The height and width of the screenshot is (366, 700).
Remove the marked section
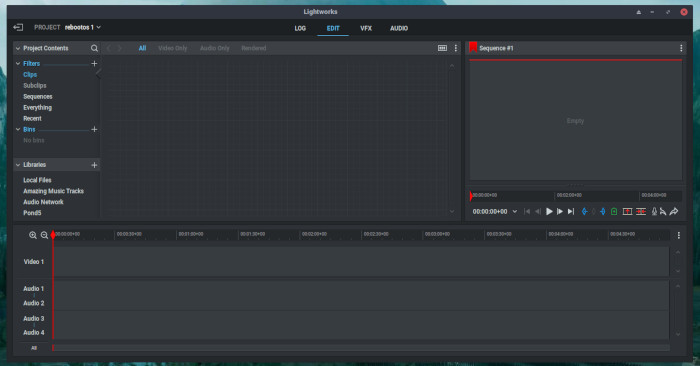coord(627,212)
